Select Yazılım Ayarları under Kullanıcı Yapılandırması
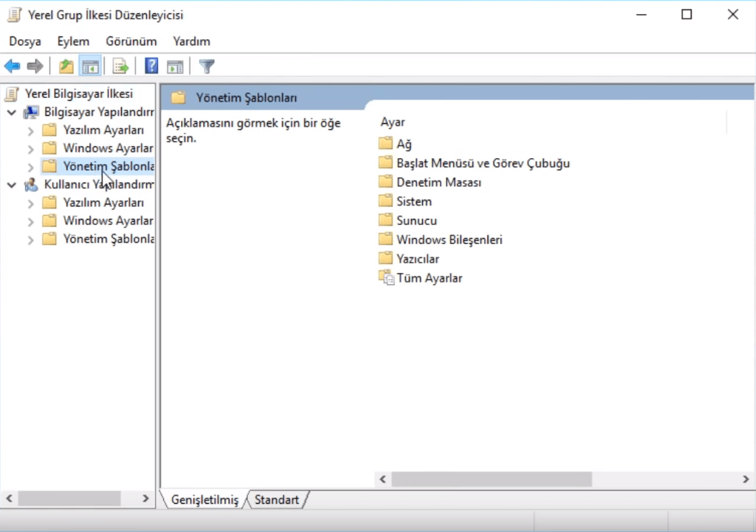This screenshot has width=756, height=532. click(x=104, y=203)
